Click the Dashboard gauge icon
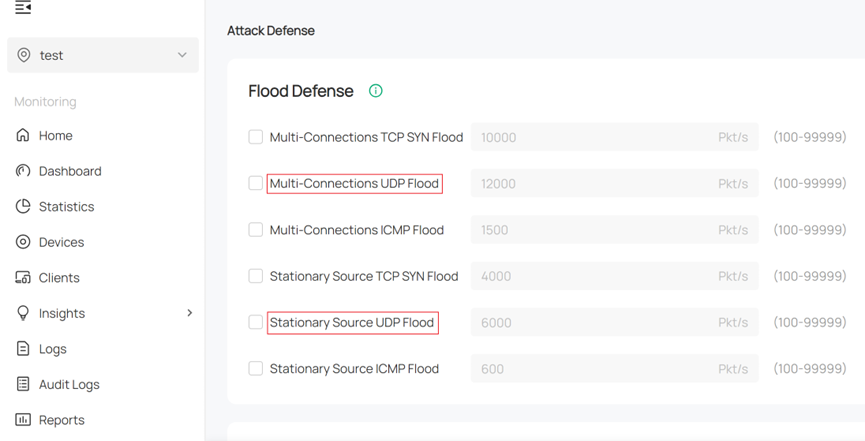865x441 pixels. (23, 171)
